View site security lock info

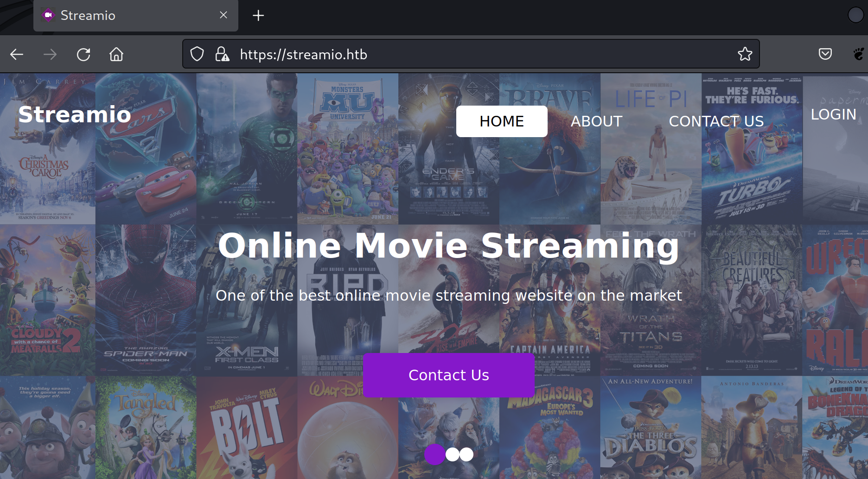(x=222, y=54)
